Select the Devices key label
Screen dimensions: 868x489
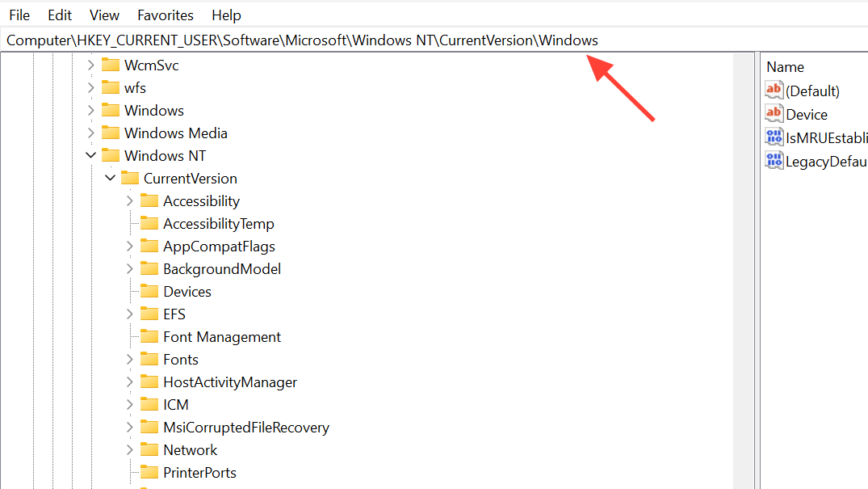point(187,292)
